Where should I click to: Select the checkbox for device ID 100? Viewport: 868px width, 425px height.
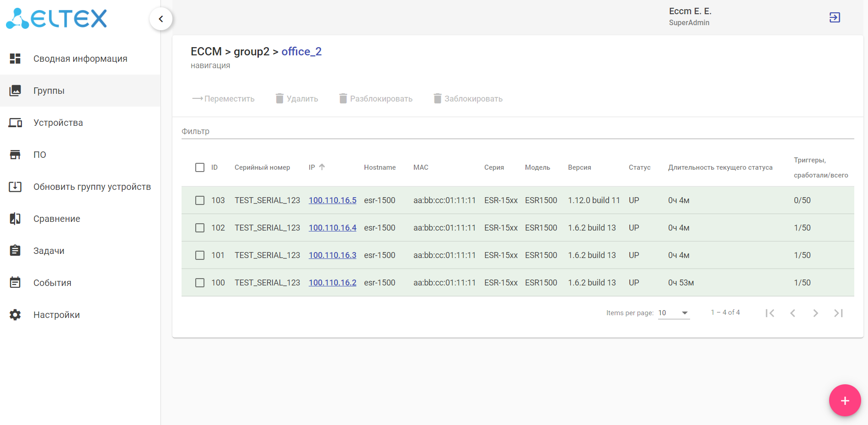click(x=200, y=283)
